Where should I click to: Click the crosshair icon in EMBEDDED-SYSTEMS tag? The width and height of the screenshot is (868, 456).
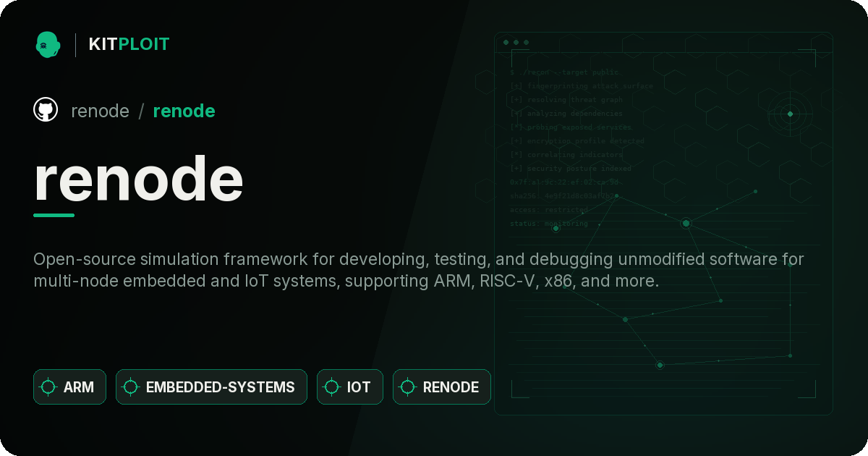131,387
